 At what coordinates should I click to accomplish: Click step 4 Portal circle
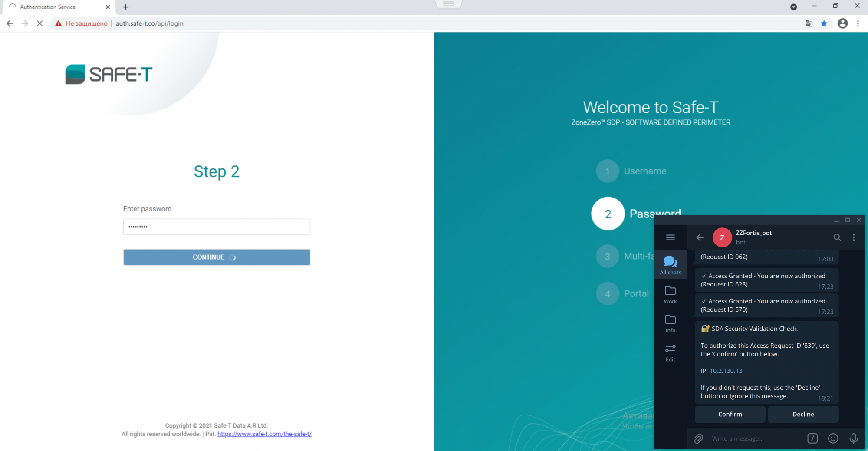(607, 294)
